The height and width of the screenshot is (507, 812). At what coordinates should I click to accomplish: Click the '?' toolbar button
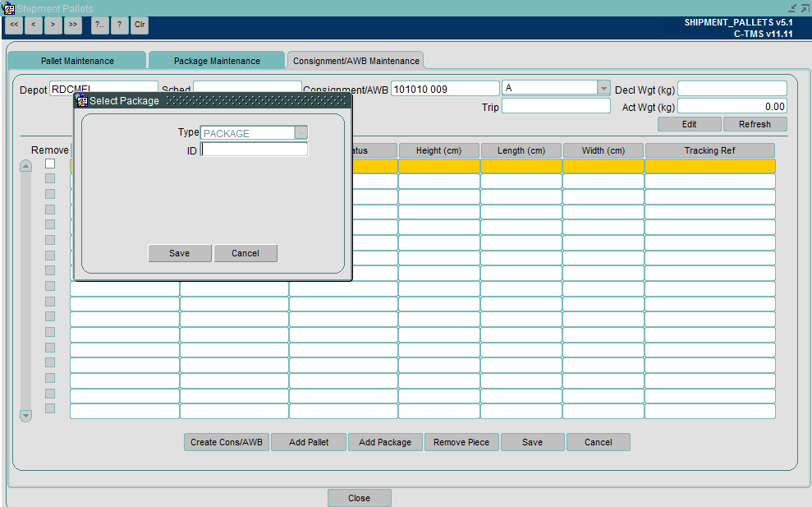pos(120,25)
